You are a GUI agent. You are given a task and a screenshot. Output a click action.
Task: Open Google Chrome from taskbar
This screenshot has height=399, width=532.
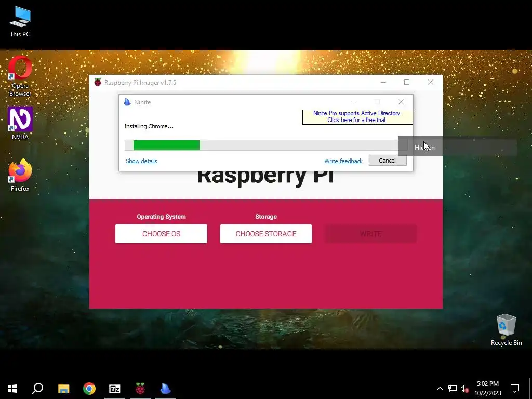(x=89, y=389)
